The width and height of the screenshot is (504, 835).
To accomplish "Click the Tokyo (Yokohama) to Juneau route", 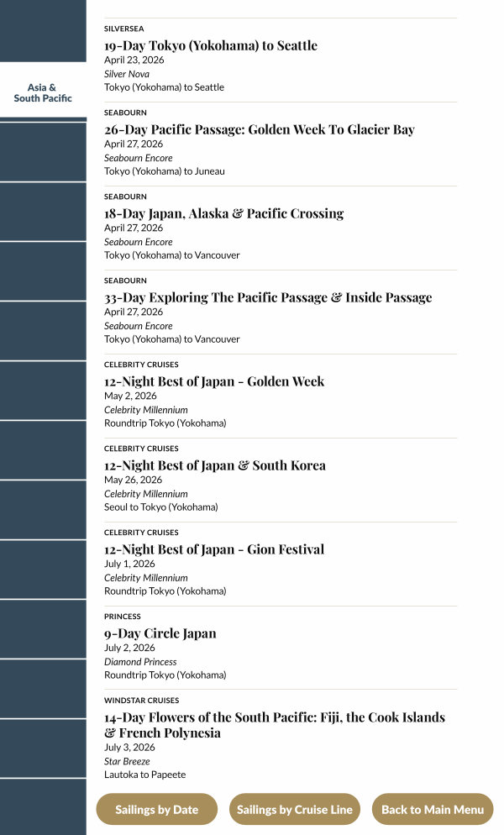I will point(165,171).
